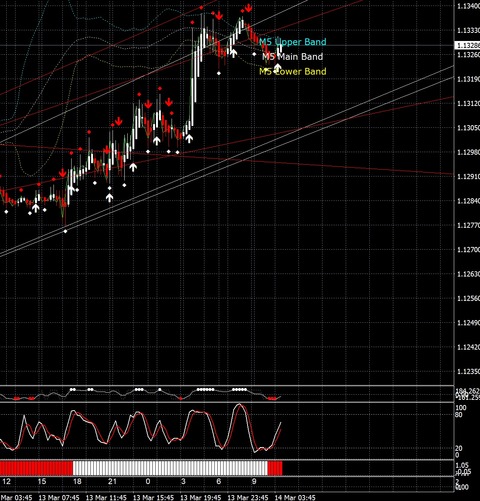Click the hour label "21" on timeline
The image size is (480, 501).
(x=112, y=481)
